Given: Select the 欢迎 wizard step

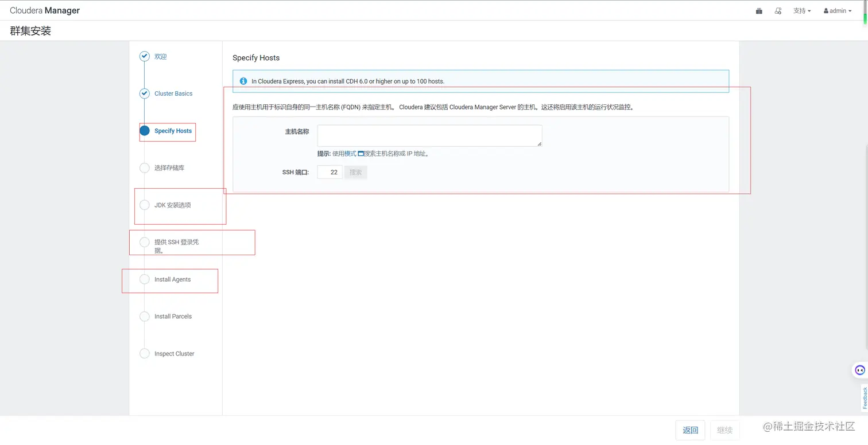Looking at the screenshot, I should tap(161, 57).
